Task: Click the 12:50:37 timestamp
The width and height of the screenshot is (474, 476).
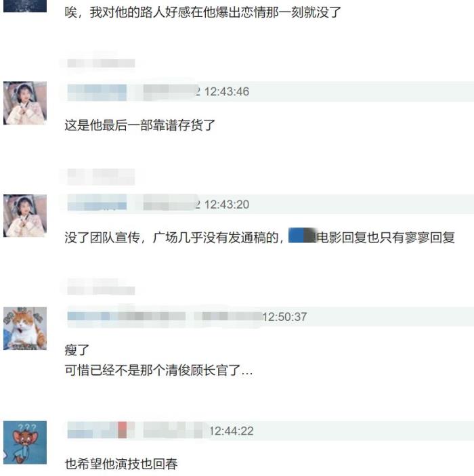Action: [x=284, y=317]
